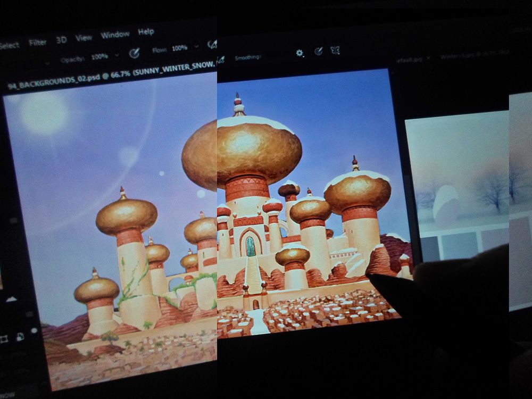Click the 'Flow:' label in options bar
Image resolution: width=532 pixels, height=399 pixels.
pos(159,50)
